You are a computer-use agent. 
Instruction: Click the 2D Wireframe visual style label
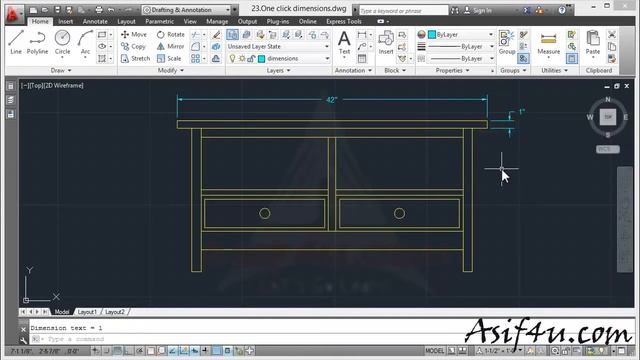pos(64,85)
